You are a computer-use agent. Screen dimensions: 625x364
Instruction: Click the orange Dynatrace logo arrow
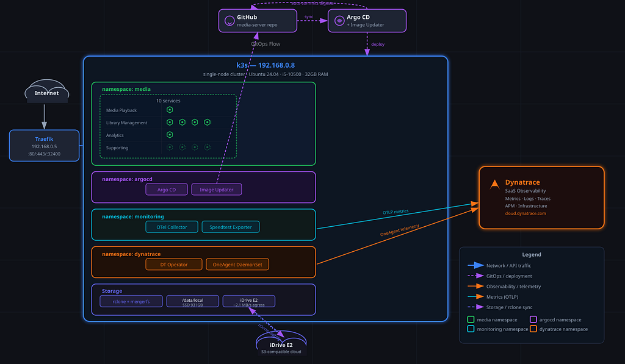494,184
